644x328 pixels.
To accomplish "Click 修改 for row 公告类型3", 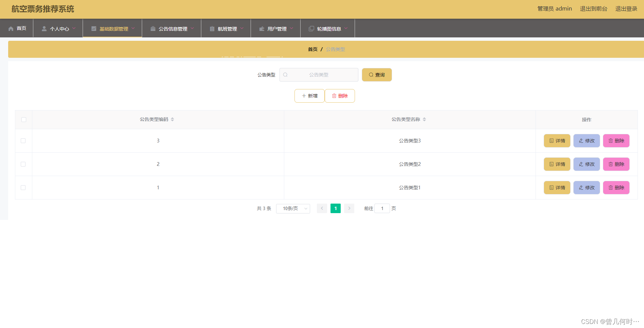I will click(x=587, y=141).
